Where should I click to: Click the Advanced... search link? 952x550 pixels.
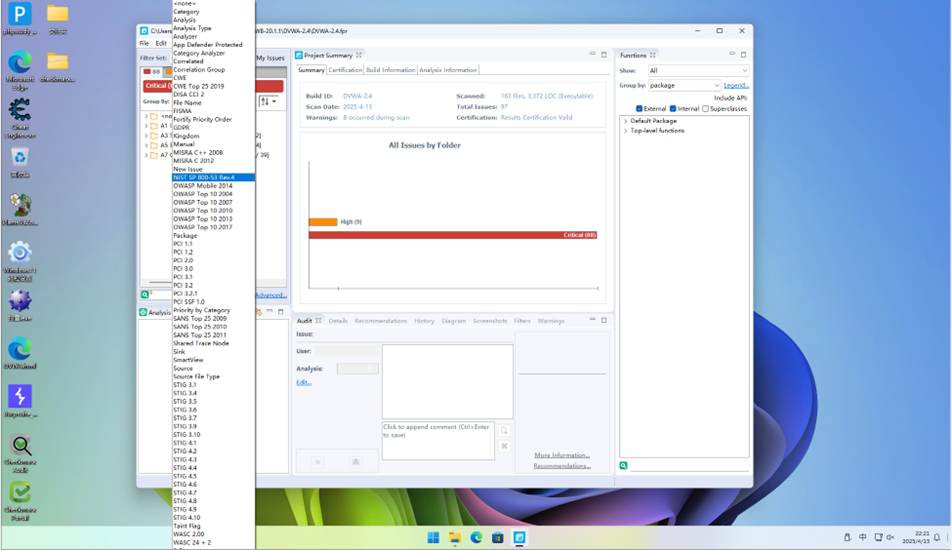pos(271,295)
